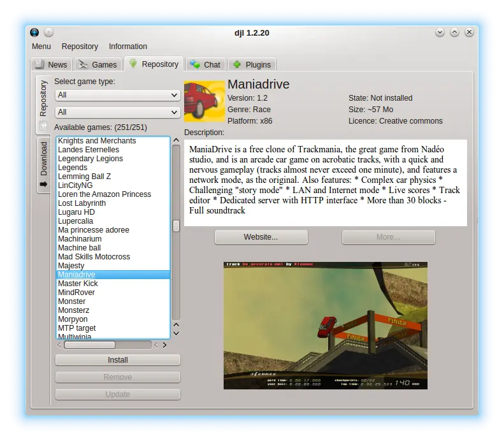Click the Repository side tab list icon
The image size is (504, 441).
43,126
